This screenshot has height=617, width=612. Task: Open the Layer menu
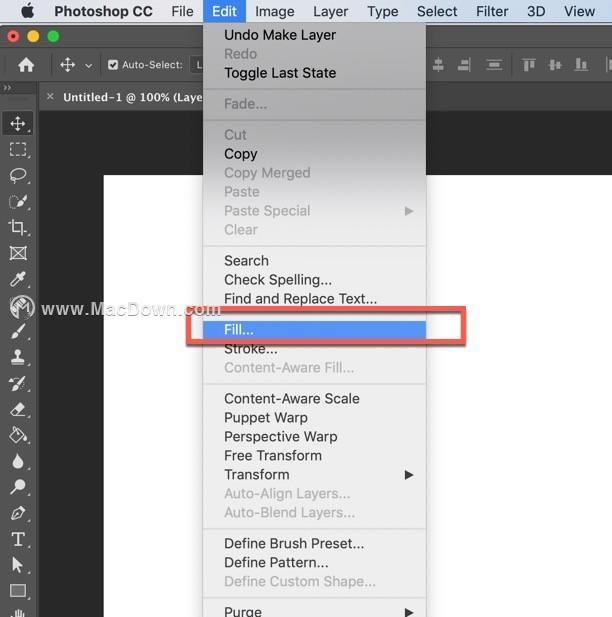[x=331, y=11]
